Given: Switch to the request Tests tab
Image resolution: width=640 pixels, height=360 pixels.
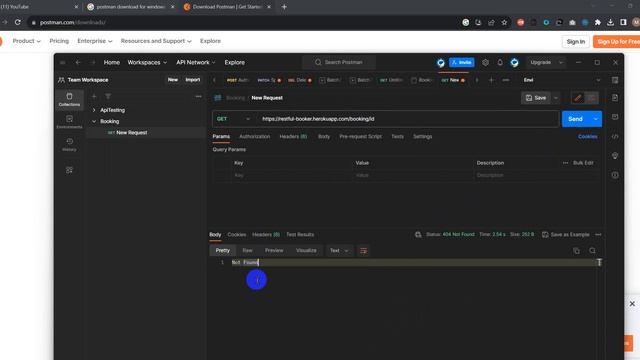Looking at the screenshot, I should 397,137.
